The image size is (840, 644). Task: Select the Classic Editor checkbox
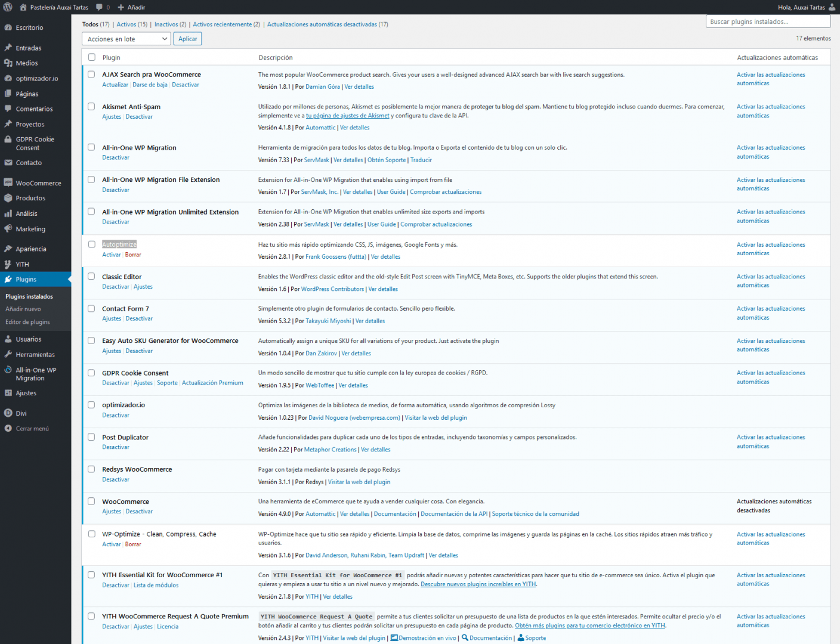[91, 277]
